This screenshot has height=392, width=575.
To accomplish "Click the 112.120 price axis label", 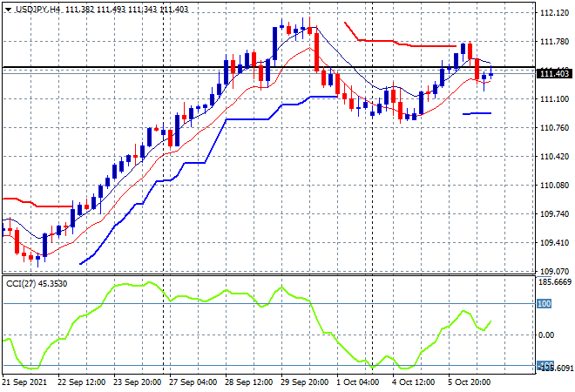I will point(554,13).
